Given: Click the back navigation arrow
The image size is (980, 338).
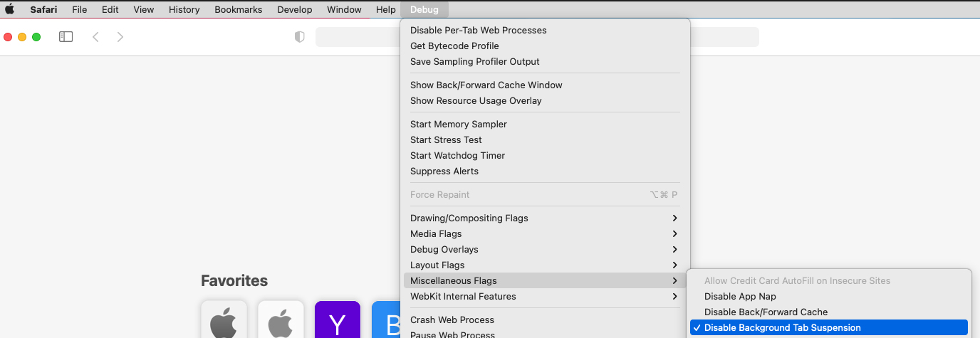Looking at the screenshot, I should click(95, 37).
